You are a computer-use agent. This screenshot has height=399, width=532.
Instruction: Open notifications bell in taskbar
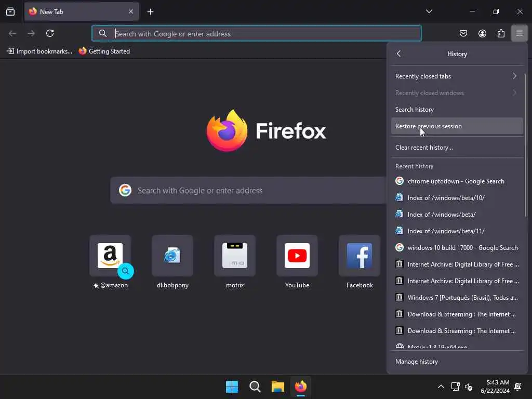point(518,387)
